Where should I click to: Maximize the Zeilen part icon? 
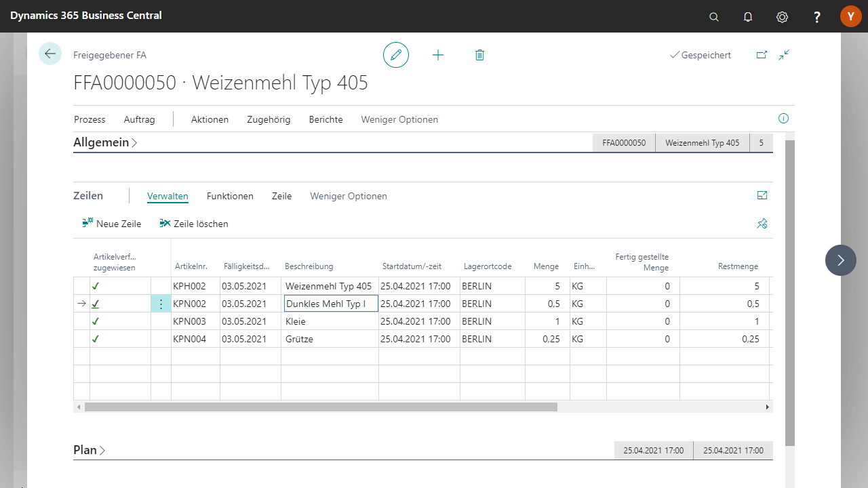point(762,195)
